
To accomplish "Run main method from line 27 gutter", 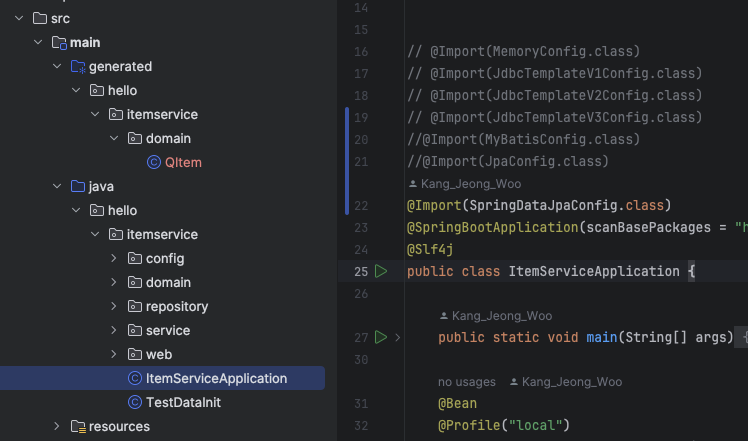I will point(381,337).
